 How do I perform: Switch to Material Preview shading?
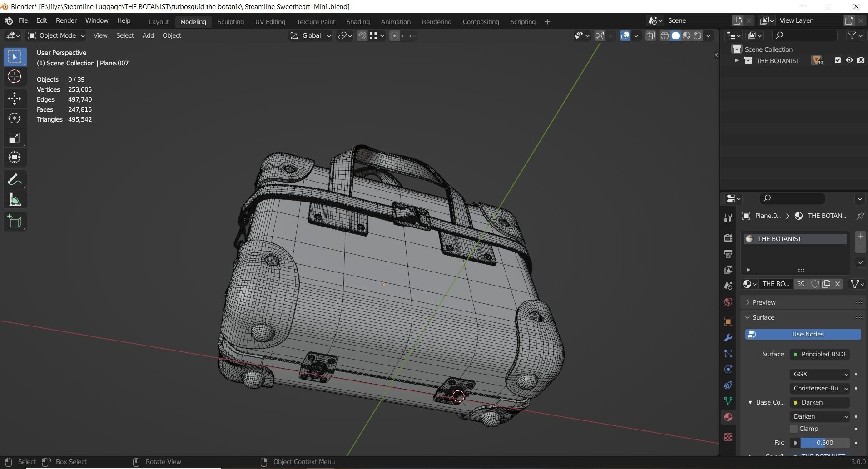(686, 36)
